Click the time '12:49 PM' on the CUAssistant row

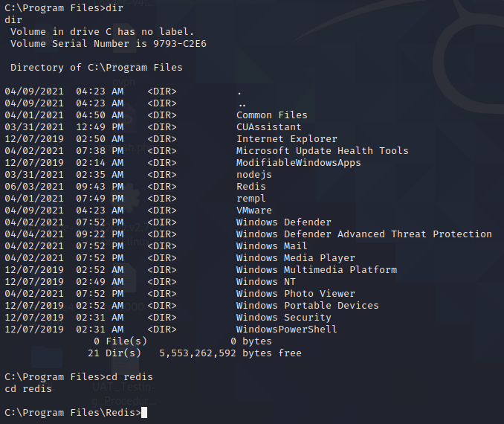pos(100,127)
